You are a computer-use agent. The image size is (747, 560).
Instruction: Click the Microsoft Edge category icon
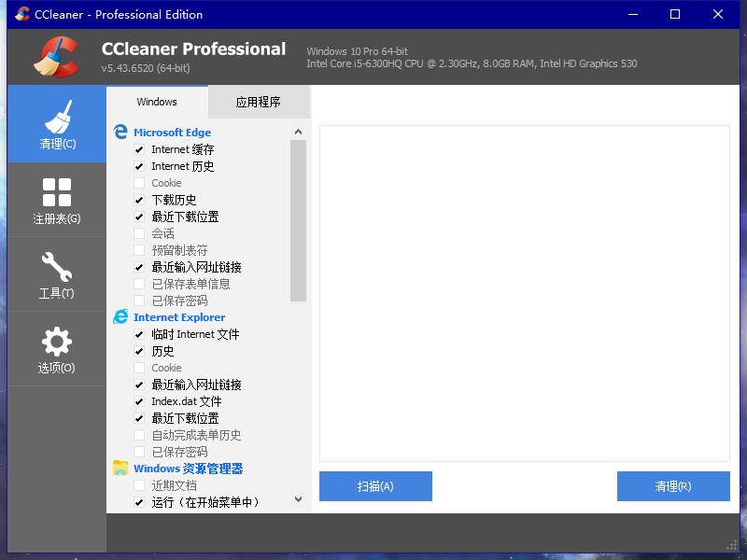120,132
